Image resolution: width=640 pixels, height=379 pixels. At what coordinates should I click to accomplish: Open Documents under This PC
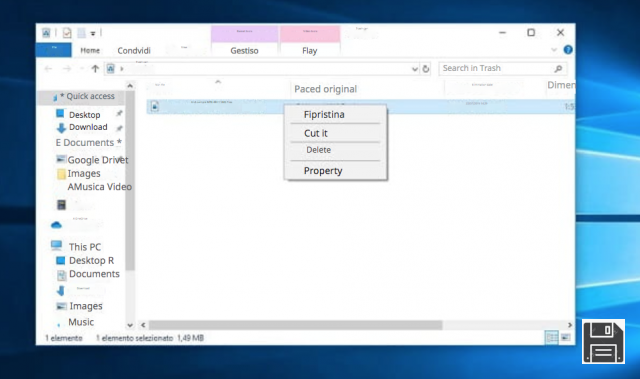[x=94, y=274]
